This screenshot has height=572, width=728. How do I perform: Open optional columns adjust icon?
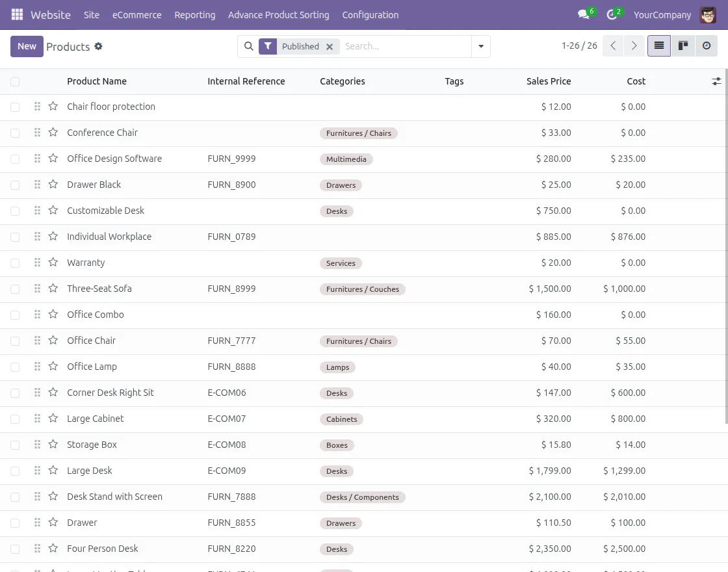click(716, 81)
